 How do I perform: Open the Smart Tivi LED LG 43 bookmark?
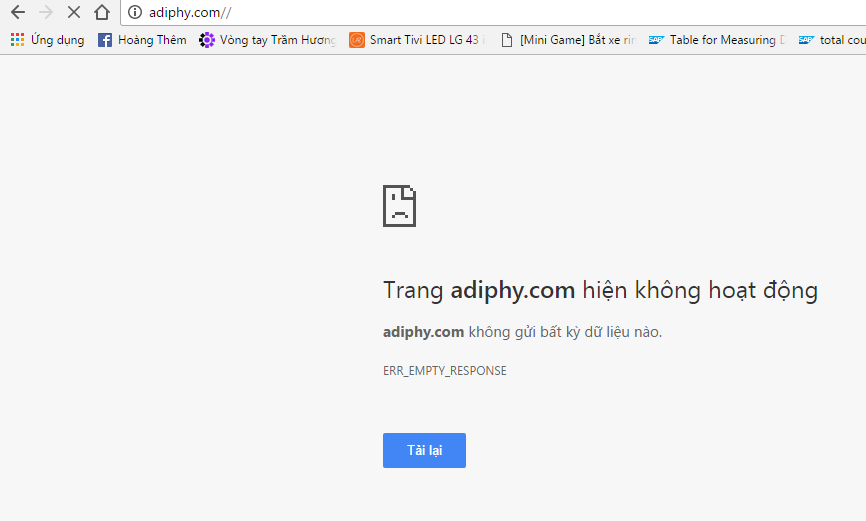coord(418,40)
